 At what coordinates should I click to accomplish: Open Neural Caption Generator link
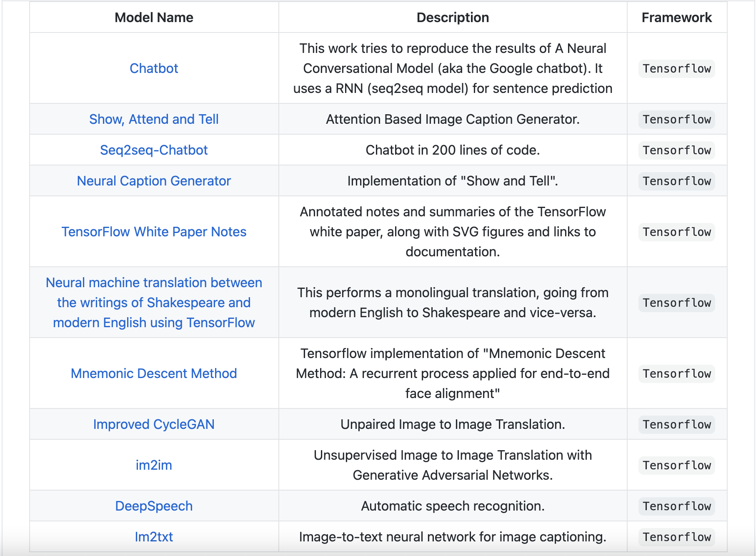[x=154, y=181]
